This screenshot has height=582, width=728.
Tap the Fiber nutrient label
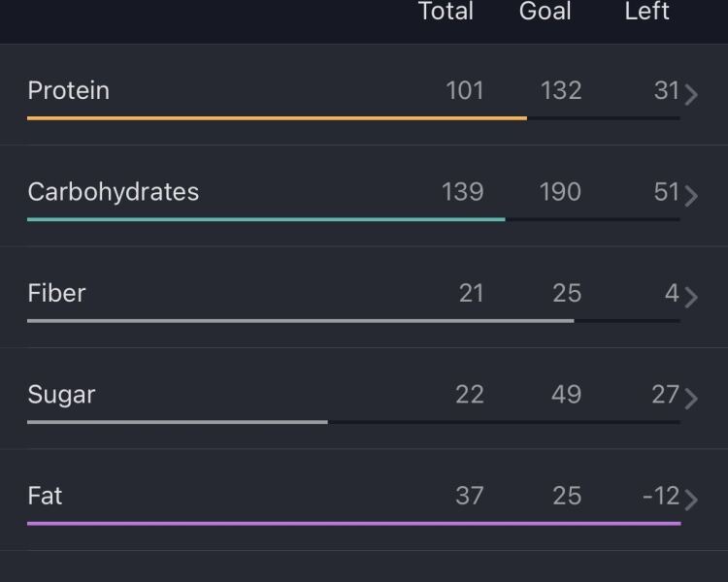tap(56, 293)
